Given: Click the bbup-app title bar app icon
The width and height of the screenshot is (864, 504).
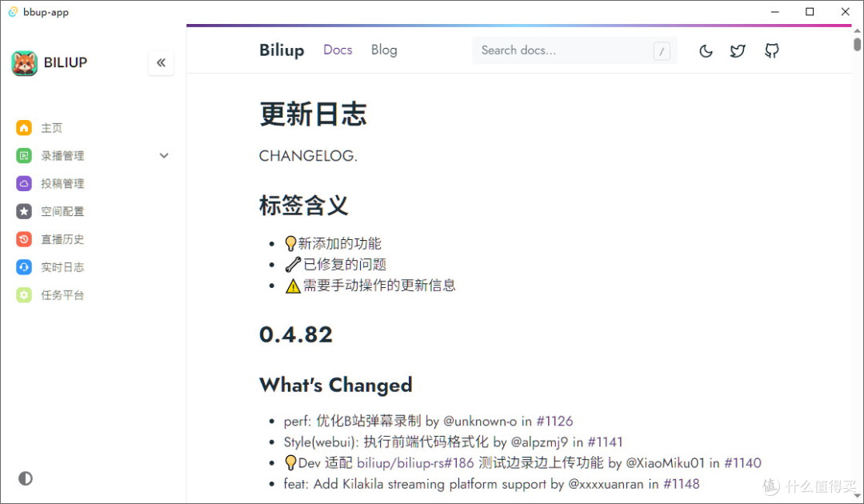Looking at the screenshot, I should pyautogui.click(x=13, y=11).
